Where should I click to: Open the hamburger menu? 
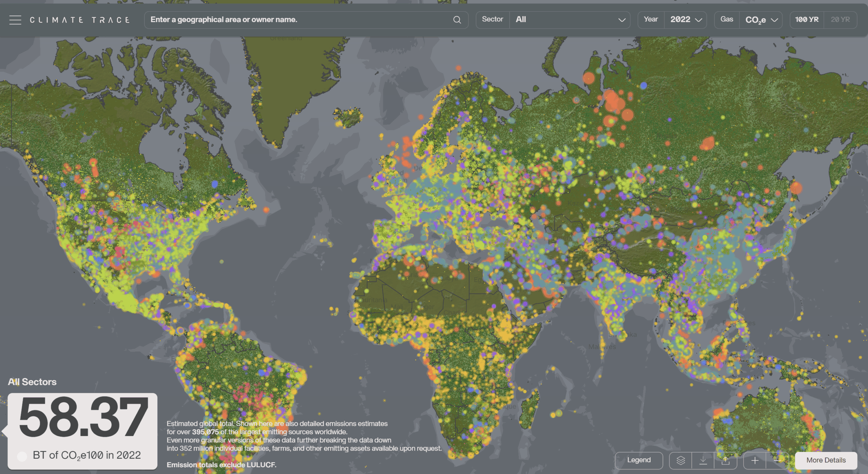(15, 20)
